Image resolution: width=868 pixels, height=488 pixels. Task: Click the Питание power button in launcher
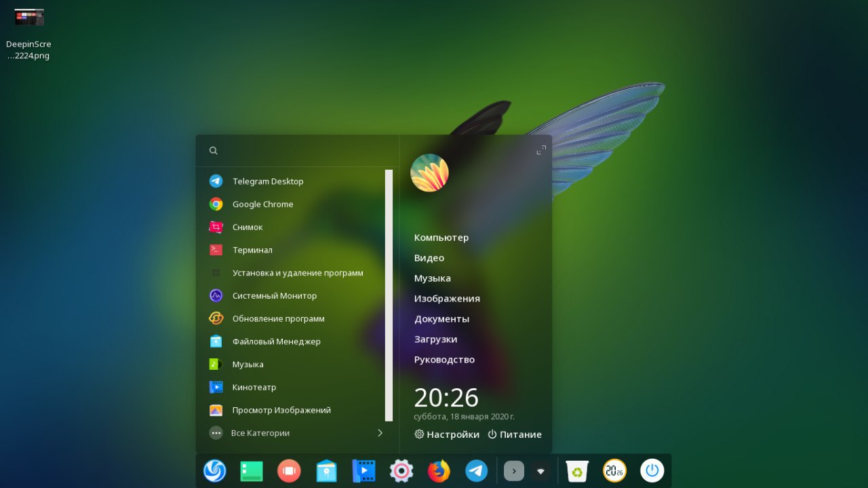pyautogui.click(x=515, y=434)
